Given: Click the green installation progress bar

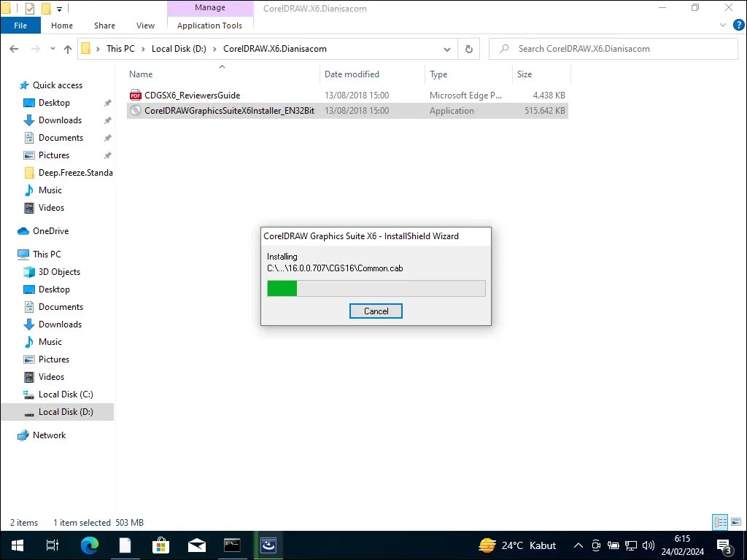Looking at the screenshot, I should pos(282,288).
